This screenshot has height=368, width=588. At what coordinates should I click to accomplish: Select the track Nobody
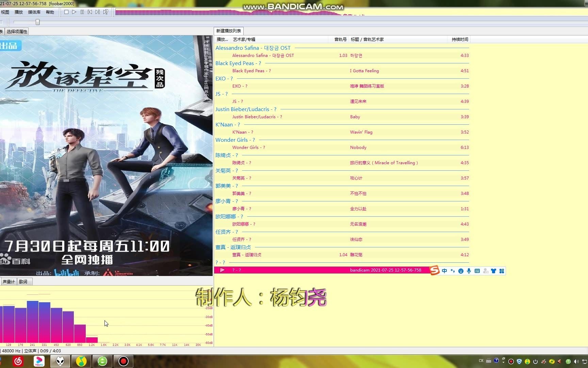point(342,148)
